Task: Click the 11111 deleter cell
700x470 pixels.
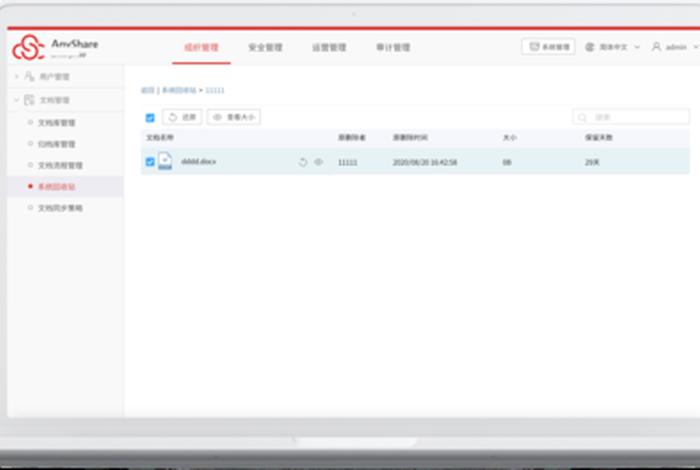Action: pyautogui.click(x=347, y=162)
